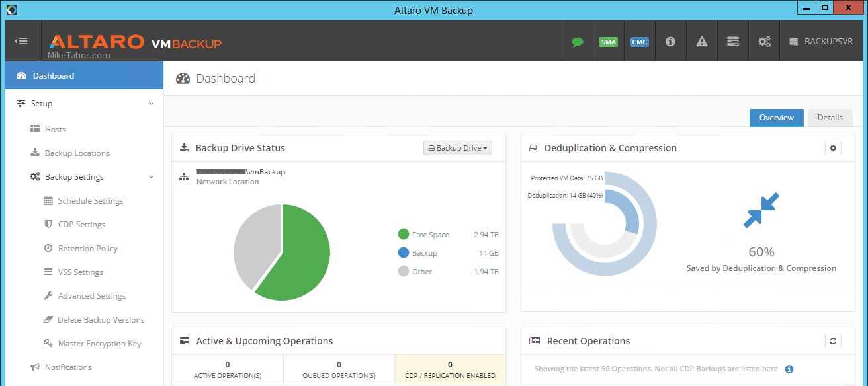Open the green chat bubble icon
The height and width of the screenshot is (386, 868).
[x=578, y=42]
